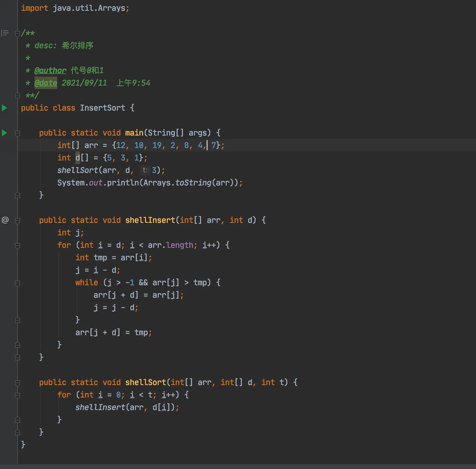Click the run arrow beside main method
The image size is (476, 469).
pyautogui.click(x=4, y=133)
